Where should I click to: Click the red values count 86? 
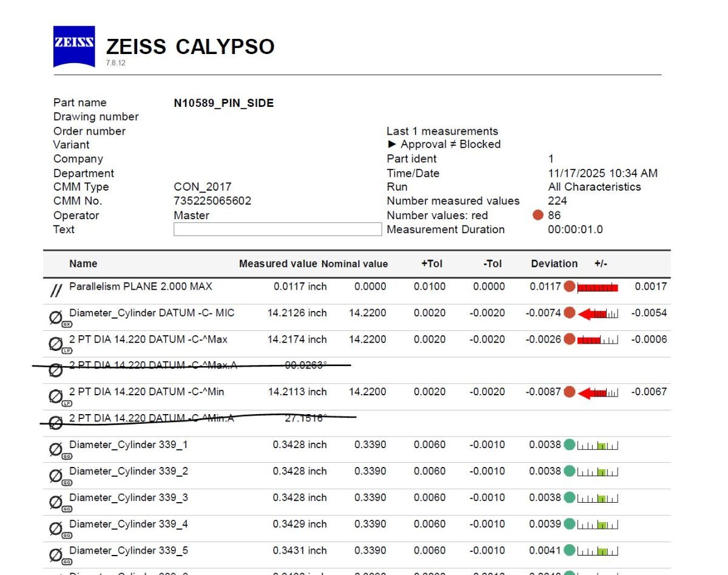pos(554,215)
